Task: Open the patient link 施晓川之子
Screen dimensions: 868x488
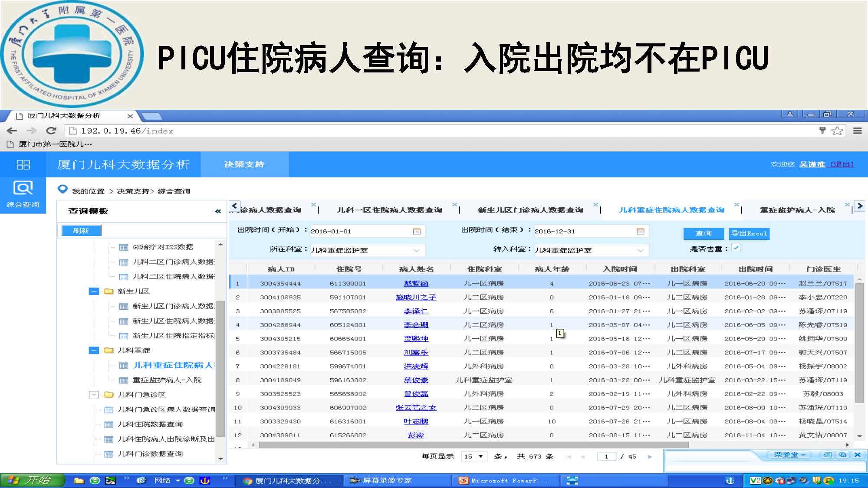Action: (x=416, y=298)
